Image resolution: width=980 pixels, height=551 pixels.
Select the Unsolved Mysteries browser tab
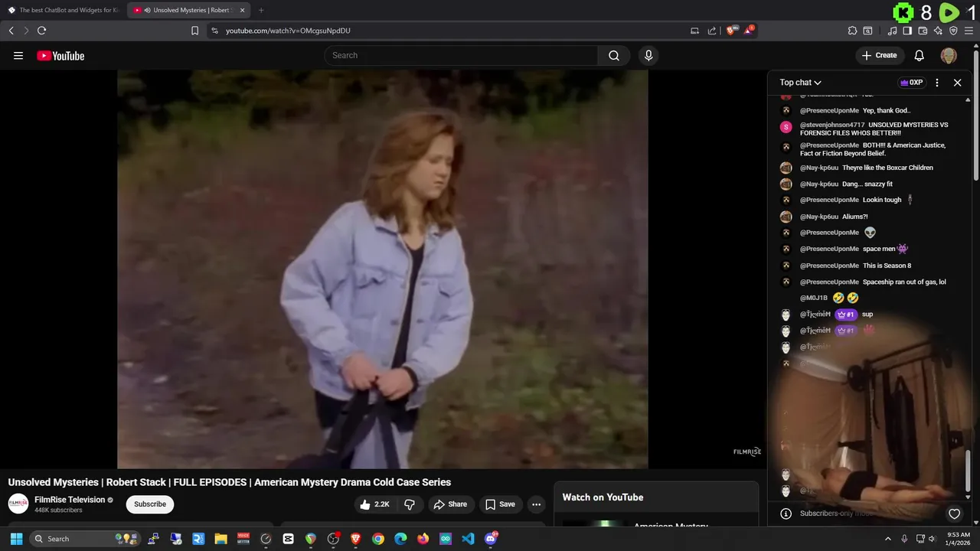point(189,10)
